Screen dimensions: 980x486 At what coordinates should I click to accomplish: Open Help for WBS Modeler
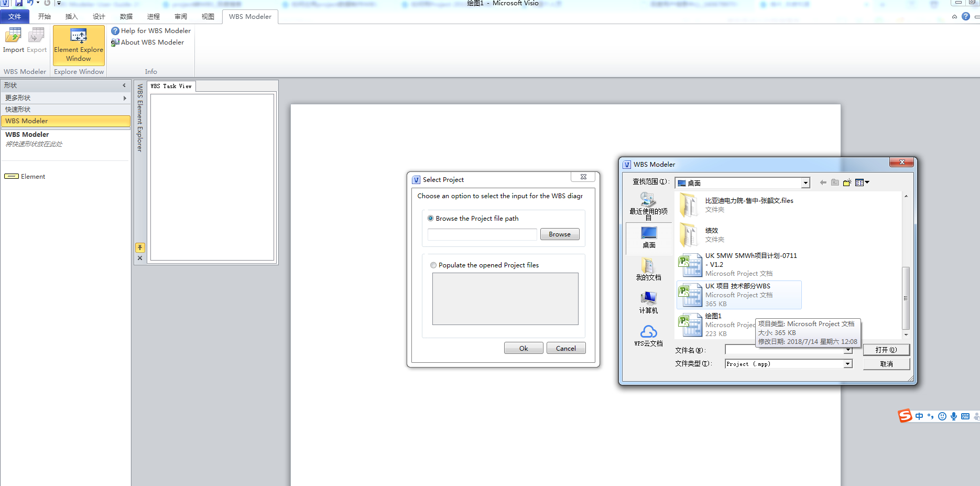point(151,31)
